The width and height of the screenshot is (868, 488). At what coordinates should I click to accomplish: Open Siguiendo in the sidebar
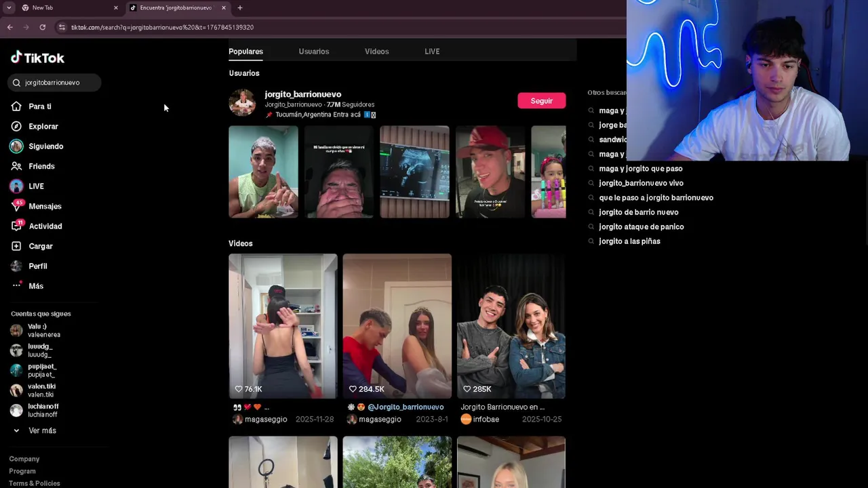(x=45, y=146)
